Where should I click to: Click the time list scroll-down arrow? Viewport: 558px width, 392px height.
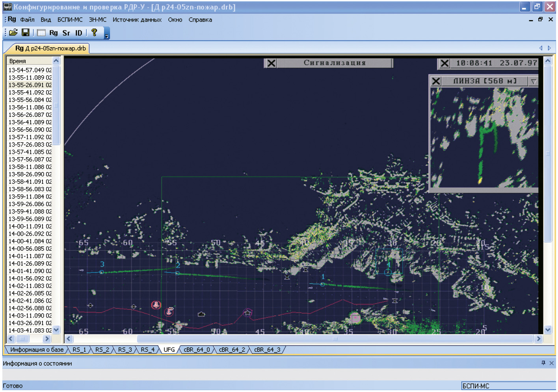pos(56,330)
